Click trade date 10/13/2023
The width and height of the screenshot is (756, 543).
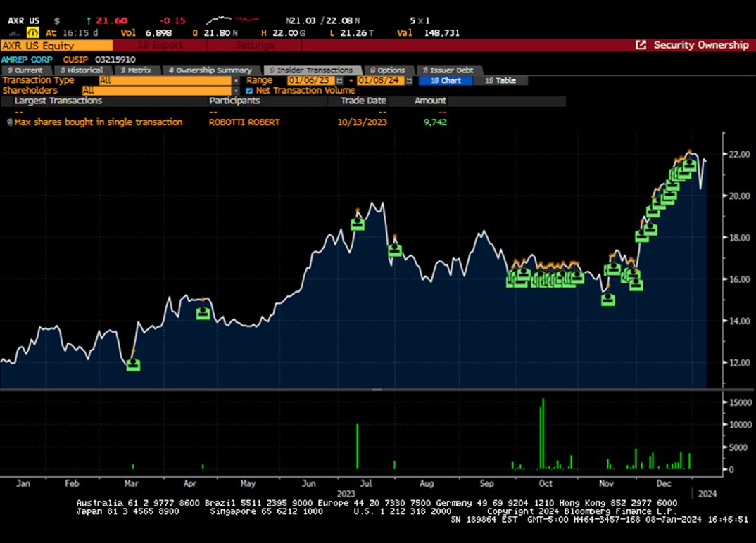pyautogui.click(x=362, y=122)
